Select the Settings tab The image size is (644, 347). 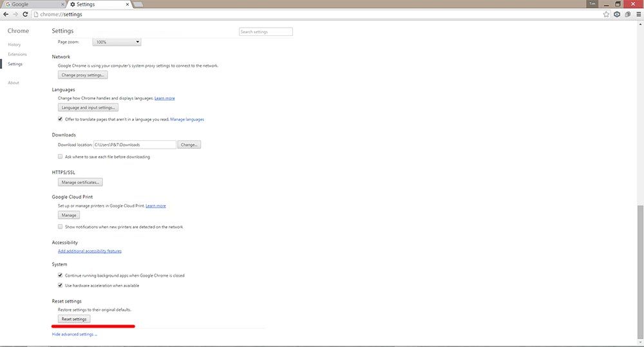(x=99, y=5)
